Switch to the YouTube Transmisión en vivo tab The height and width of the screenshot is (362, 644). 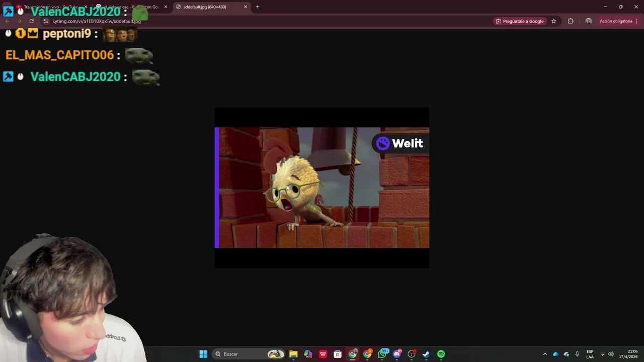(50, 7)
